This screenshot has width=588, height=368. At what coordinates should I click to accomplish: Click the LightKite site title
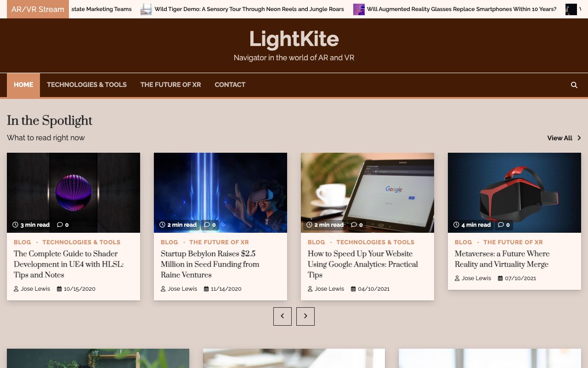pyautogui.click(x=294, y=39)
